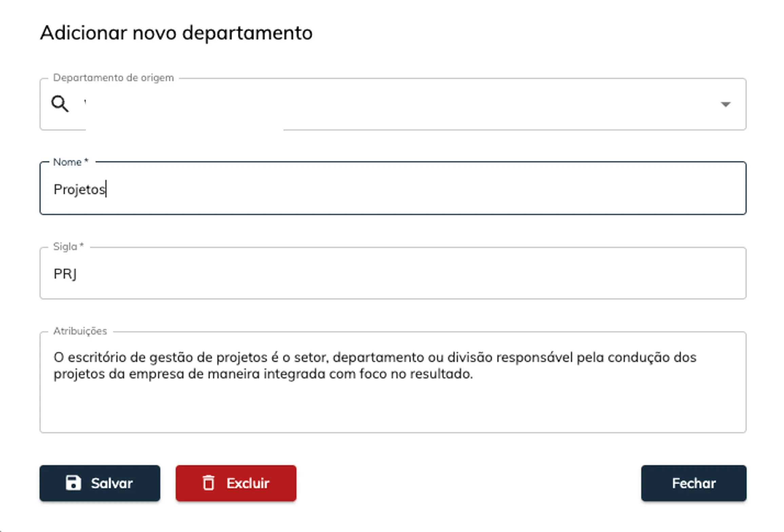Viewport: 784px width, 532px height.
Task: Focus the Sigla input field
Action: point(407,273)
